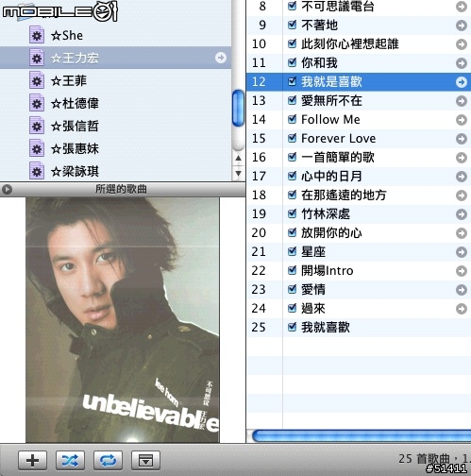Click the add playlist plus button
The width and height of the screenshot is (471, 476).
pyautogui.click(x=32, y=460)
